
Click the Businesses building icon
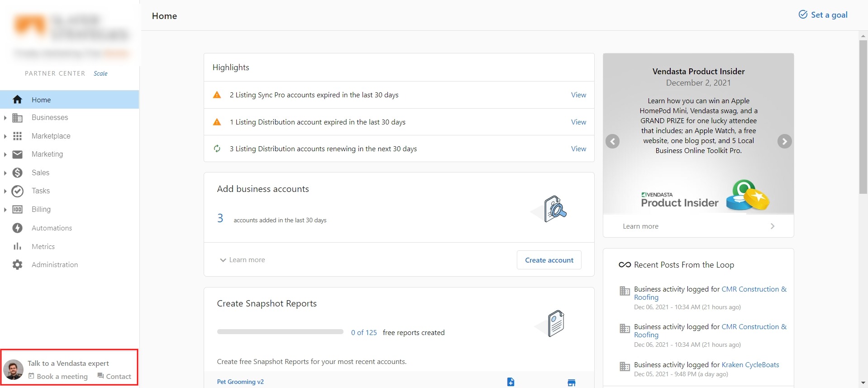tap(17, 118)
